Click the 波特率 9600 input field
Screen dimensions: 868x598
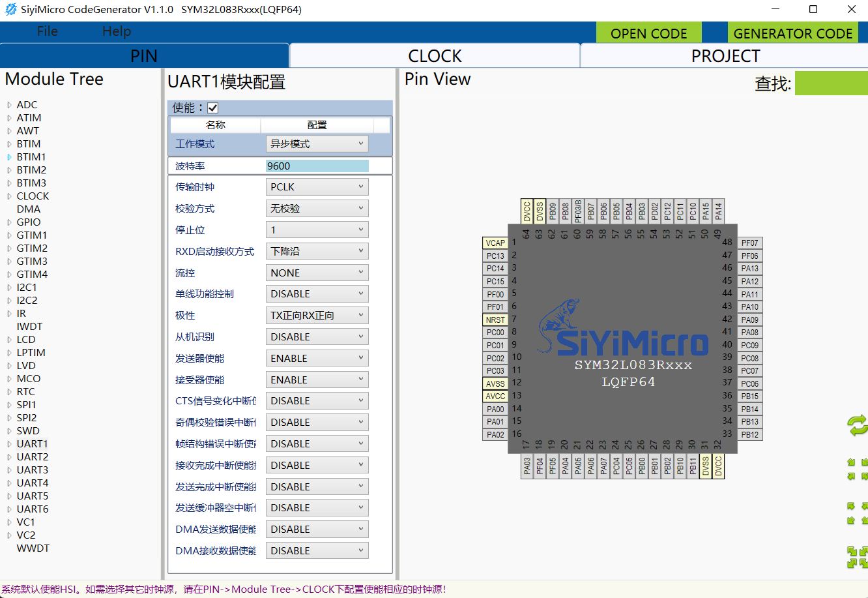(x=317, y=166)
